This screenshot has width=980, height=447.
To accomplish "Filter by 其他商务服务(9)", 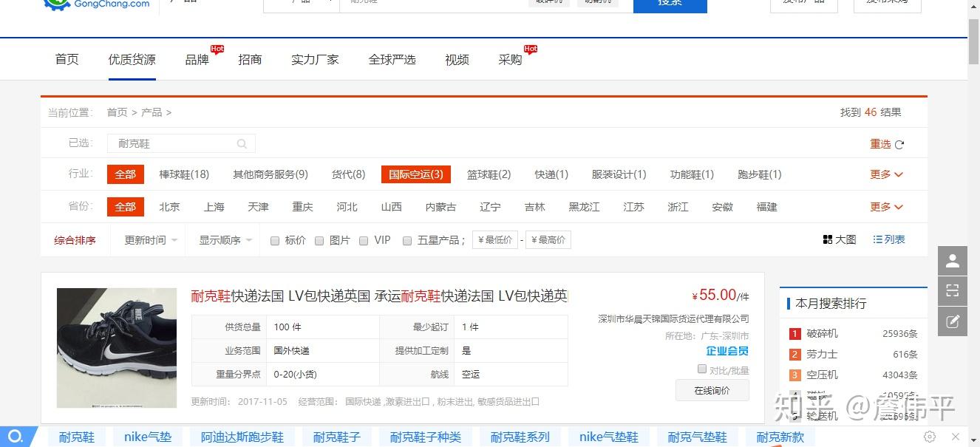I will [x=270, y=174].
